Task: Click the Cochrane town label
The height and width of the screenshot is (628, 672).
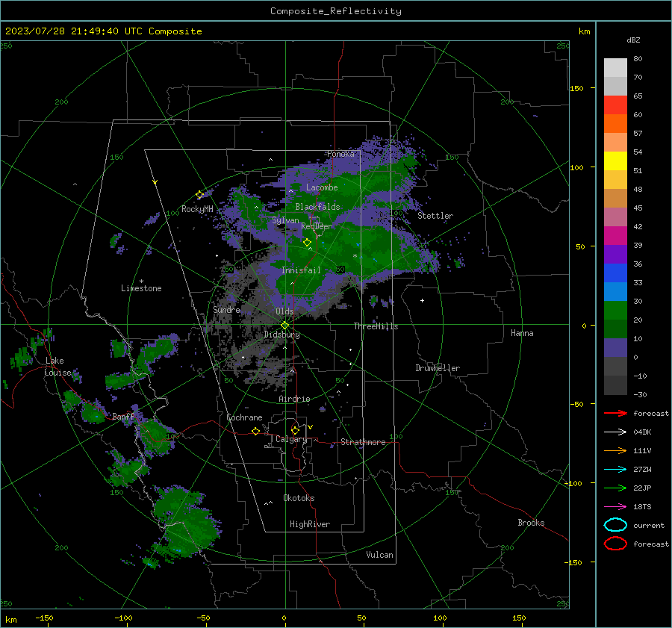Action: coord(244,417)
